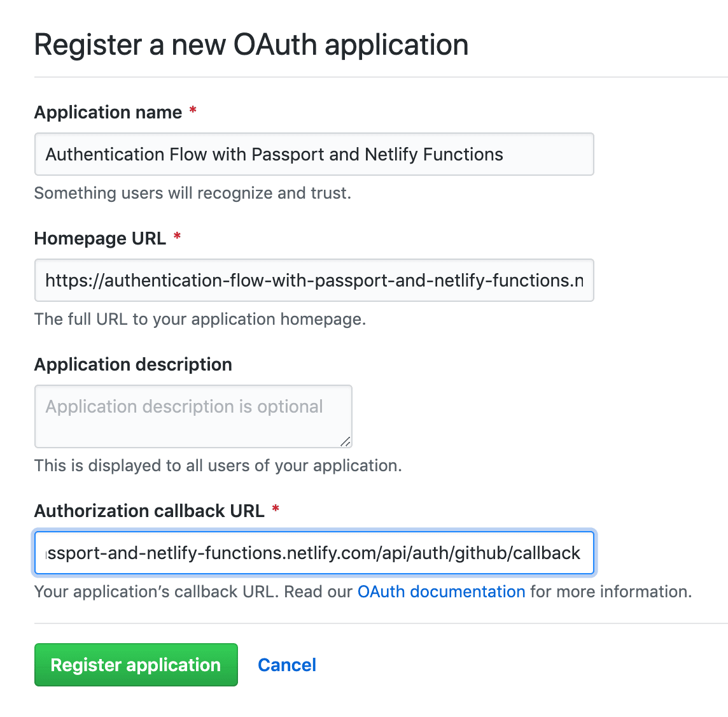
Task: Click the 'Something users will recognize' hint text
Action: point(192,193)
